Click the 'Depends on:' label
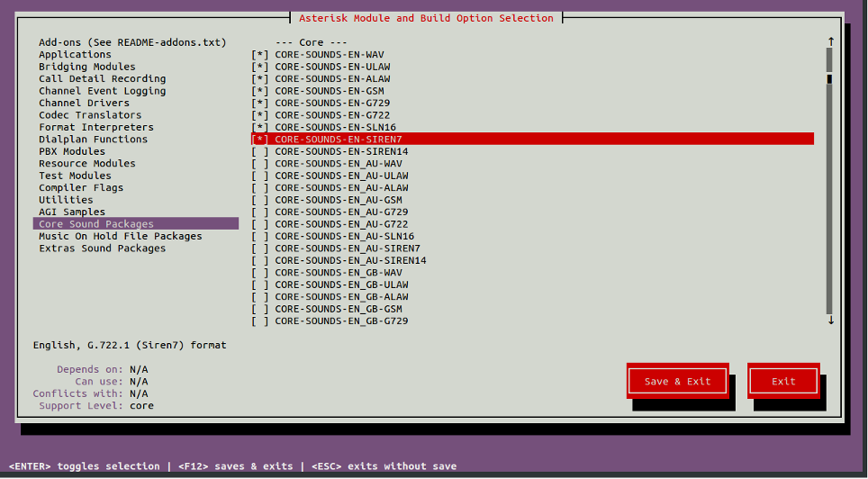868x479 pixels. [x=90, y=369]
